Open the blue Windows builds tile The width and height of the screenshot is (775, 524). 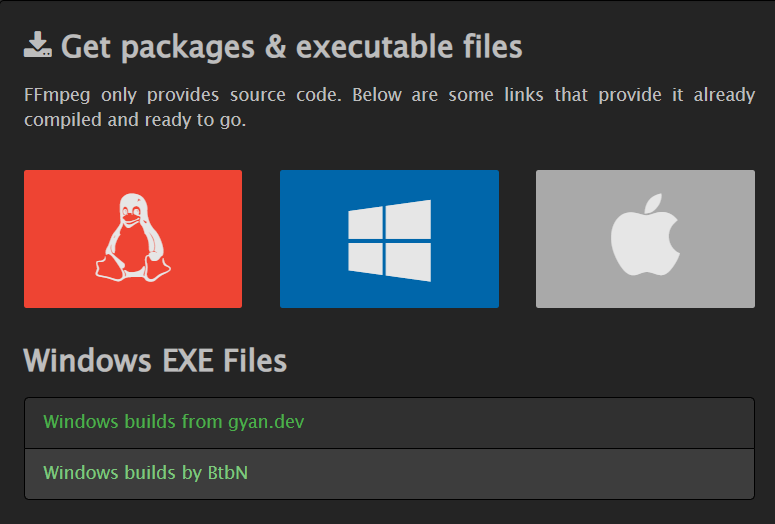click(389, 239)
